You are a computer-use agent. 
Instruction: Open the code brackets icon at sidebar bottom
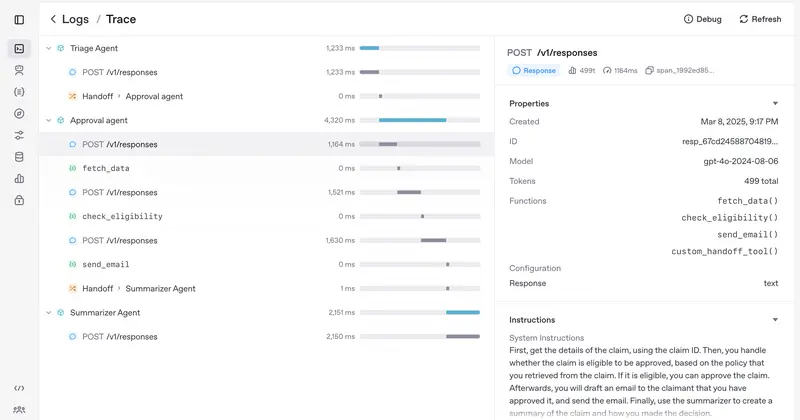coord(19,388)
